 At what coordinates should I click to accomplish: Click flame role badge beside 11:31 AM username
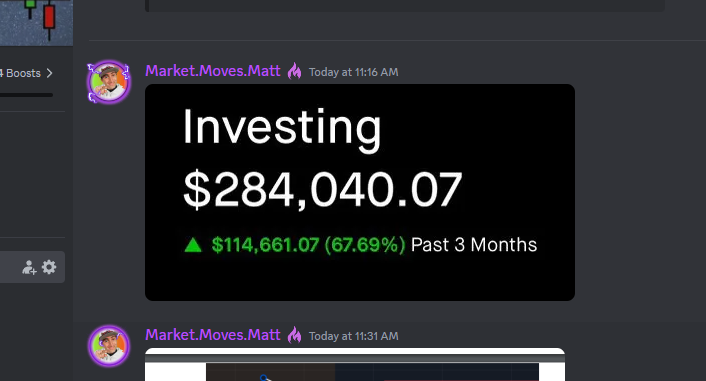pyautogui.click(x=294, y=335)
